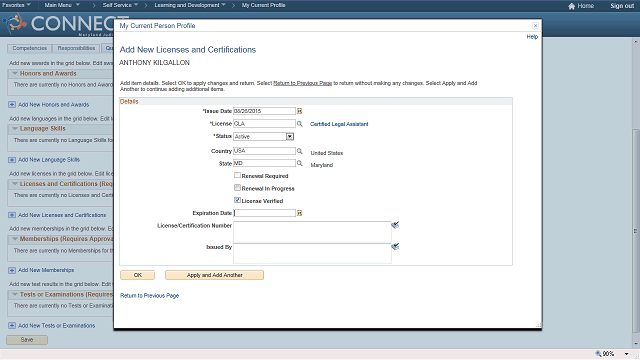Switch to the Competencies tab
This screenshot has height=360, width=640.
[29, 48]
